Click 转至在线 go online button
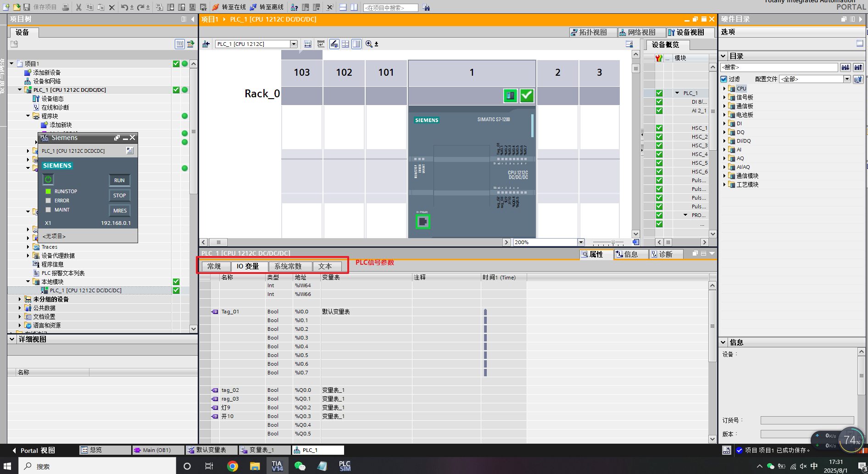 click(x=229, y=7)
